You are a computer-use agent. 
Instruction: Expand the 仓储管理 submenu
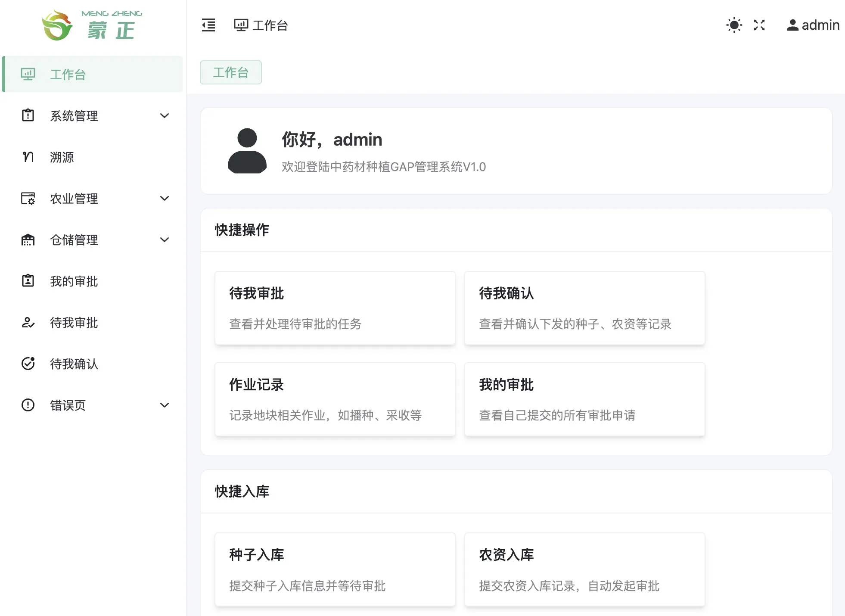pos(164,240)
